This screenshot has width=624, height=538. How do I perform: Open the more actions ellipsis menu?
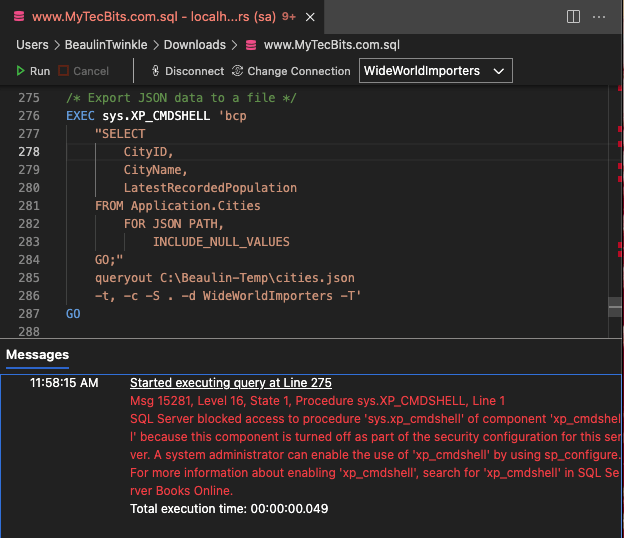click(599, 17)
